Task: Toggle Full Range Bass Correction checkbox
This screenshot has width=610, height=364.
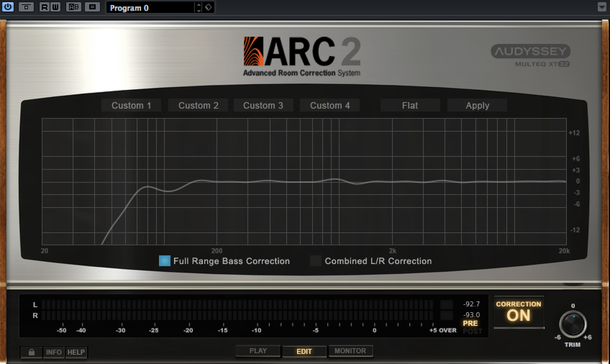Action: click(164, 261)
